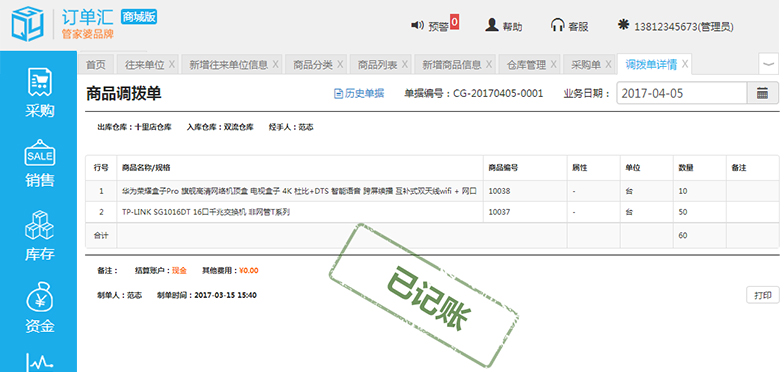This screenshot has width=784, height=372.
Task: Open the 库存 inventory module icon
Action: tap(40, 236)
